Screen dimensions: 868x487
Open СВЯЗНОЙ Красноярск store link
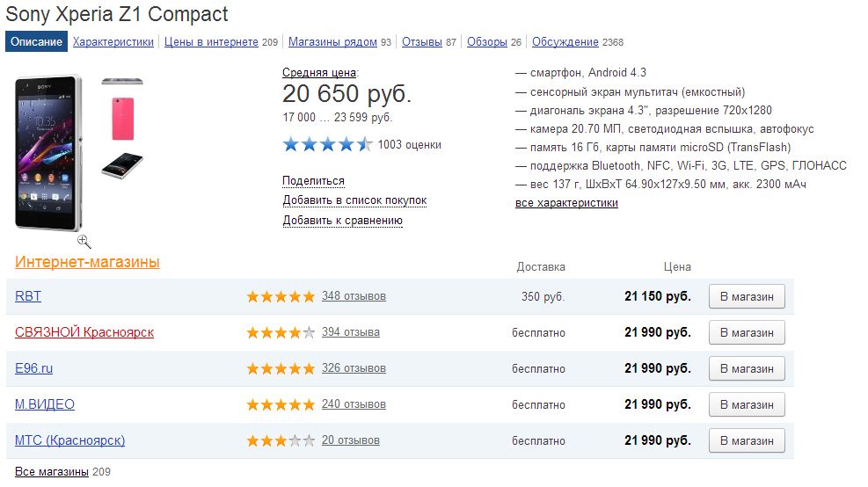[84, 332]
